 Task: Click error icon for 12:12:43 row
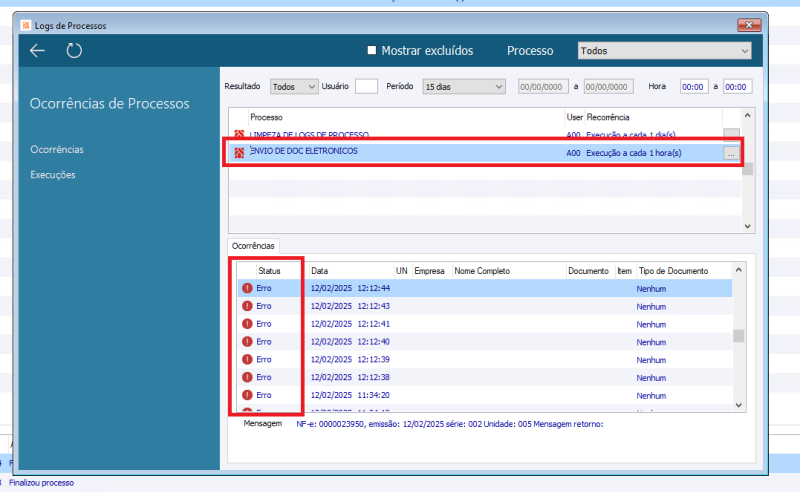[x=247, y=306]
